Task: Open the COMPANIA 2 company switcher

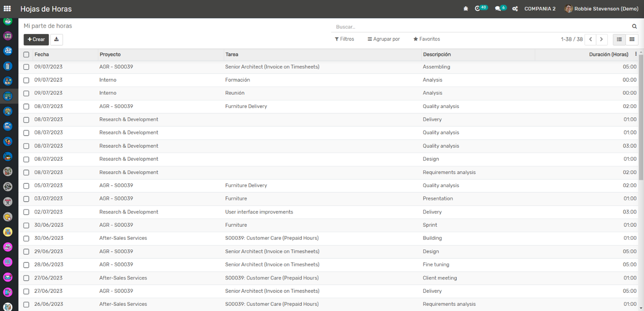Action: point(540,9)
